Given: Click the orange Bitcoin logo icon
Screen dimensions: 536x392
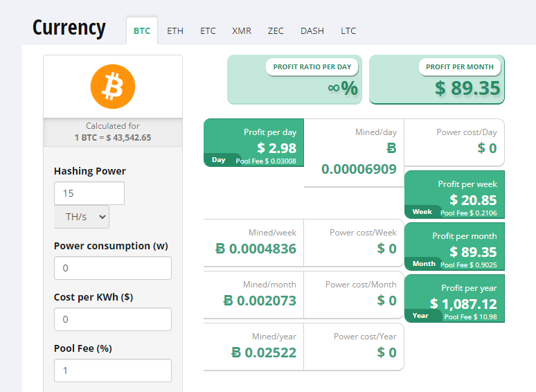Looking at the screenshot, I should click(113, 87).
